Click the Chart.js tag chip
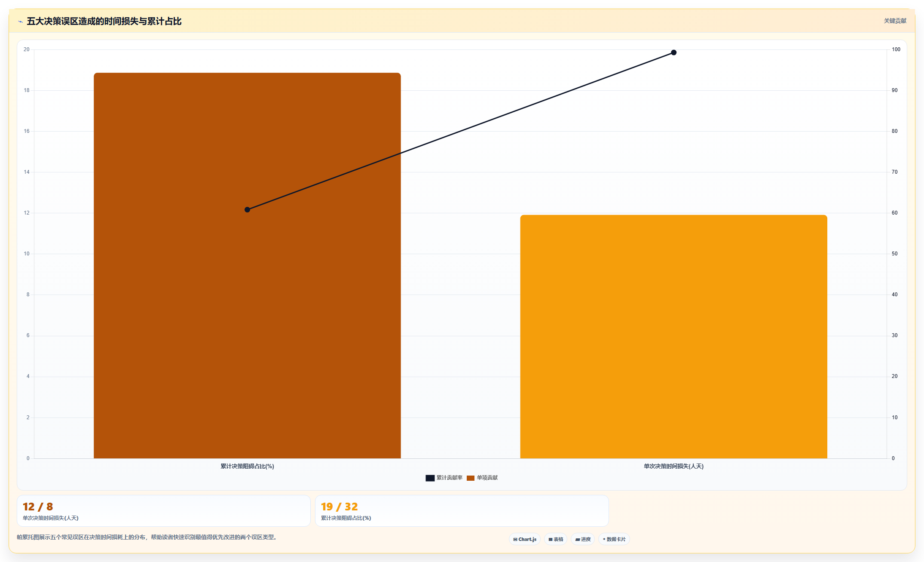 [525, 539]
